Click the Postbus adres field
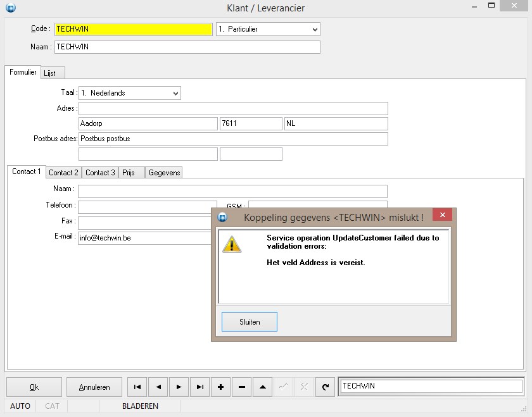 233,139
